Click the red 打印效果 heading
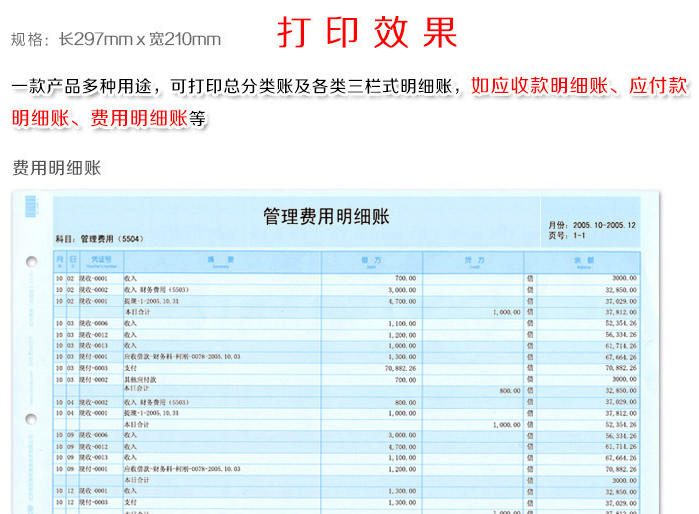Viewport: 699px width, 514px height. 367,33
